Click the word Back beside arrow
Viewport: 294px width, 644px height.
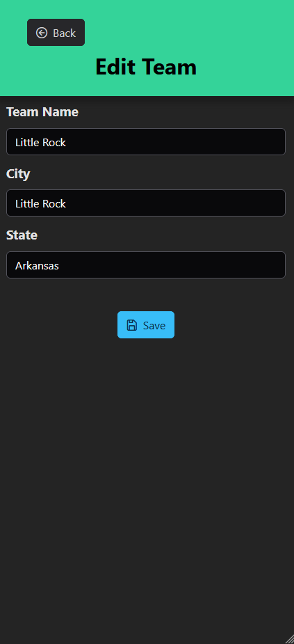click(x=65, y=33)
